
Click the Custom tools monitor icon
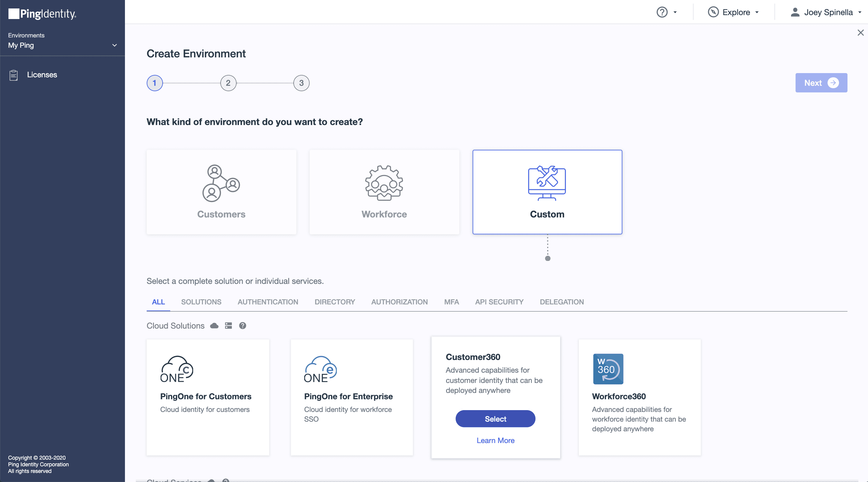[x=547, y=183]
